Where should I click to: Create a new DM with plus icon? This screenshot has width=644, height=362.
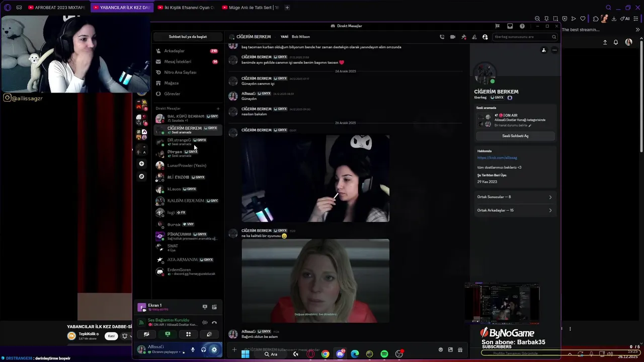[x=218, y=109]
